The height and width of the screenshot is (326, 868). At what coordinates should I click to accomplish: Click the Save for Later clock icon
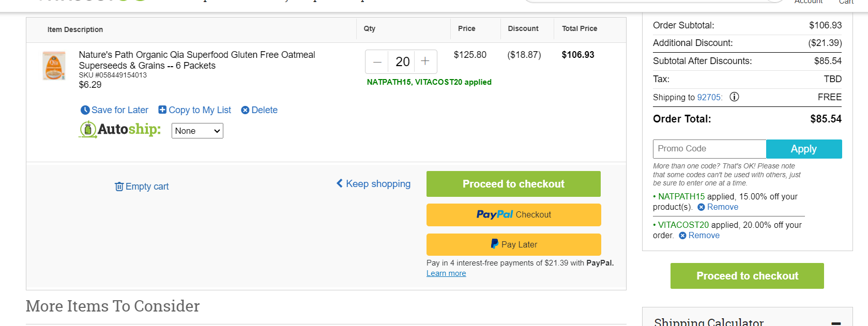tap(85, 110)
